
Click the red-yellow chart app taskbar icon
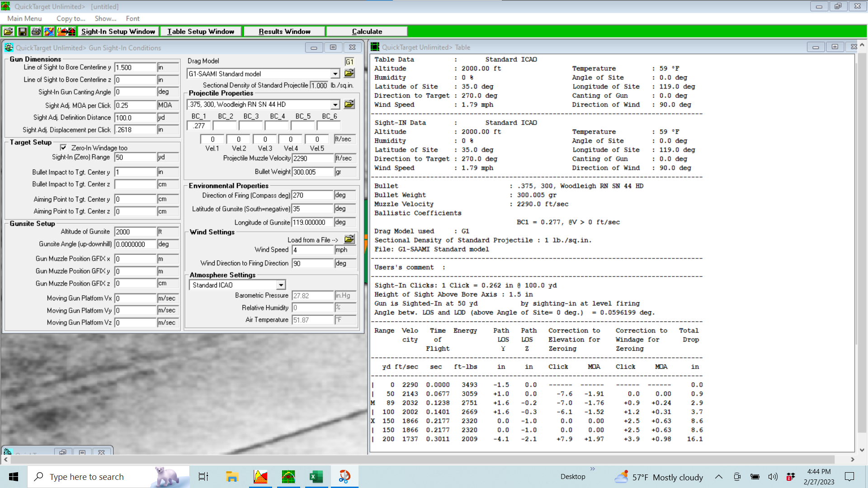[x=260, y=477]
